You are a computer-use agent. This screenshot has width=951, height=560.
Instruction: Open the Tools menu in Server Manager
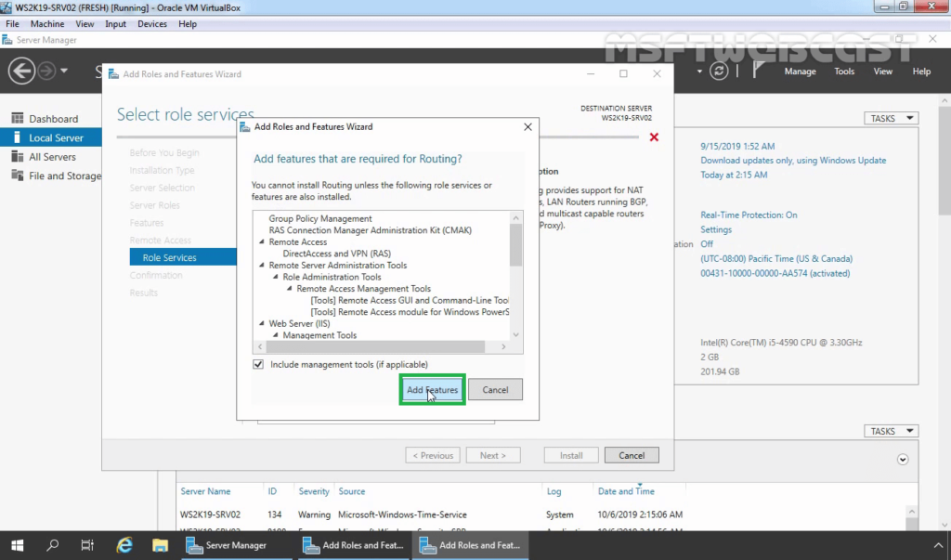pyautogui.click(x=843, y=71)
